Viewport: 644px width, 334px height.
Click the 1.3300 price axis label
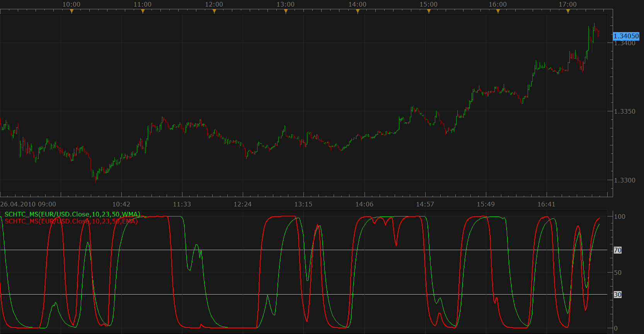[625, 180]
